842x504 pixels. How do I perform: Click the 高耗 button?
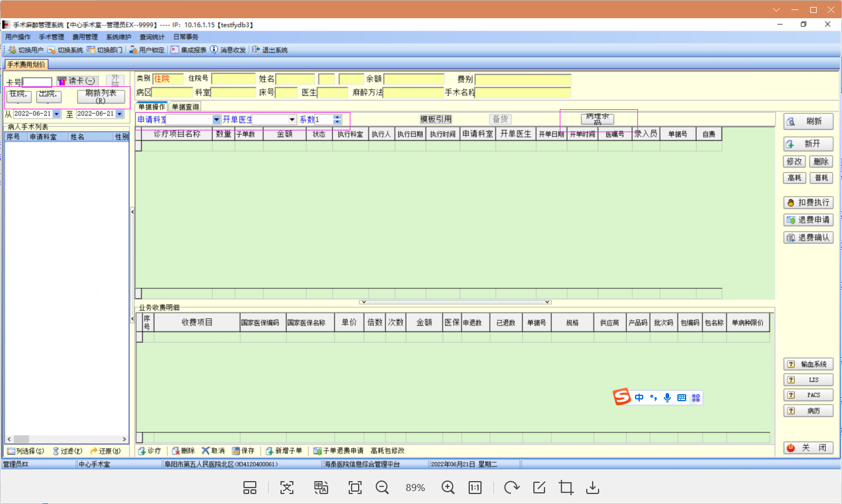click(794, 178)
